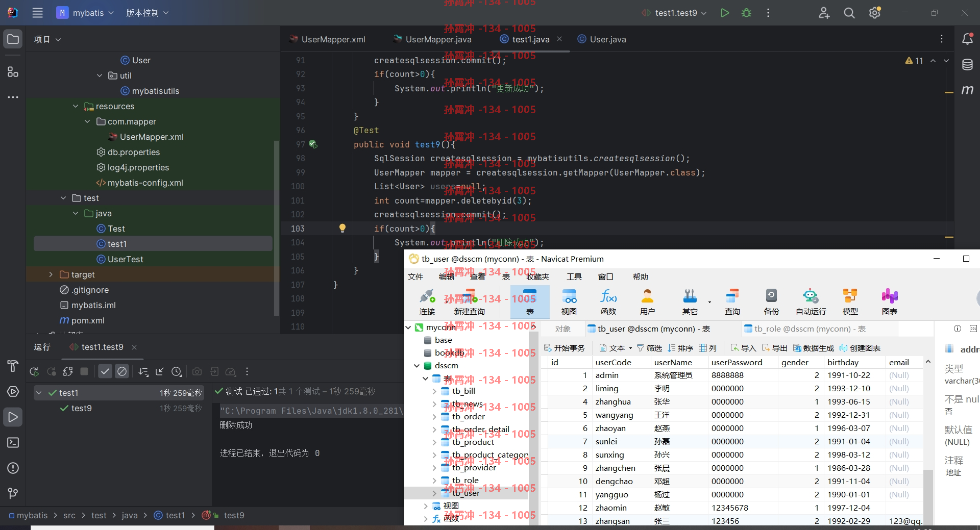Screen dimensions: 980x530
Task: Collapse the test1 result node
Action: point(39,393)
